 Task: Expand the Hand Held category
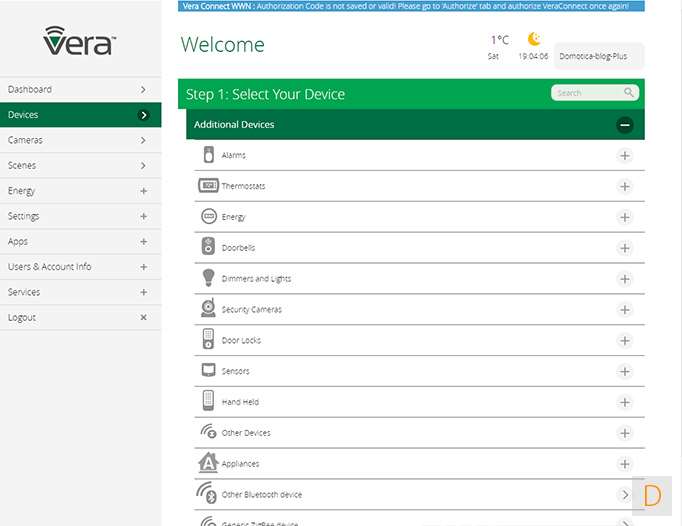pos(625,402)
